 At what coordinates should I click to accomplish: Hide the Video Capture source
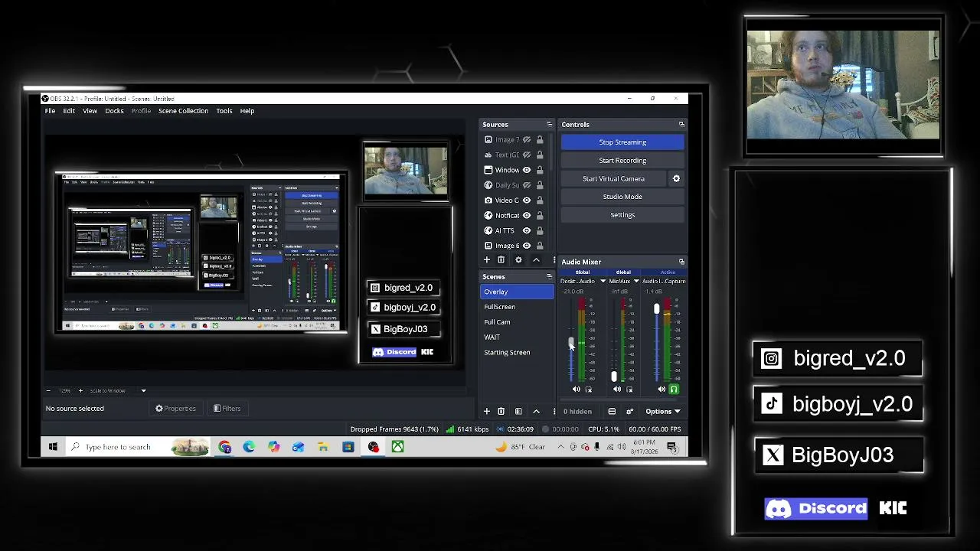527,201
